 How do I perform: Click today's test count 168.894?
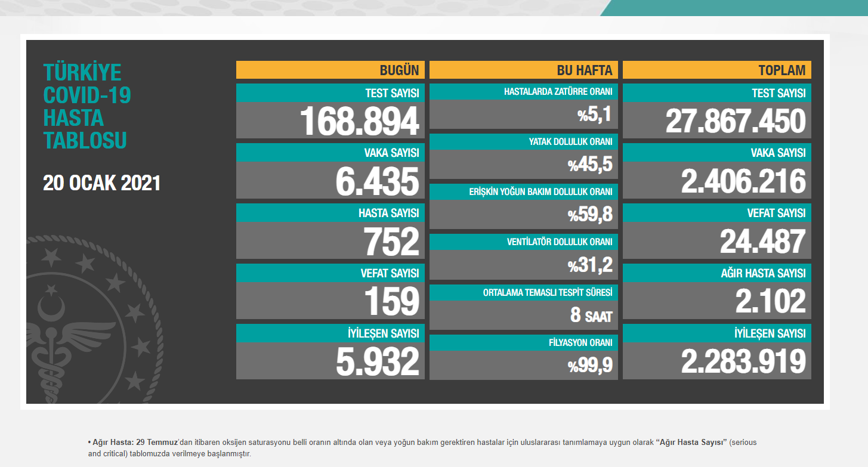pyautogui.click(x=359, y=121)
